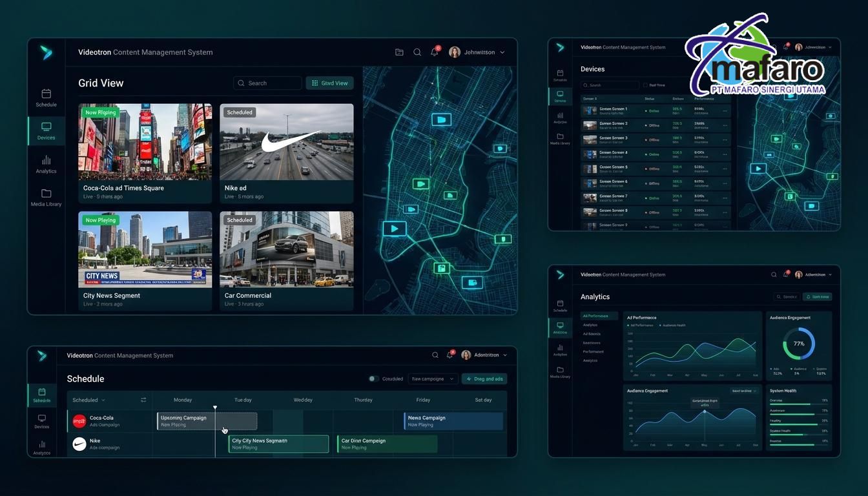Open Analytics icon in the Devices window sidebar
The height and width of the screenshot is (496, 868).
[560, 115]
